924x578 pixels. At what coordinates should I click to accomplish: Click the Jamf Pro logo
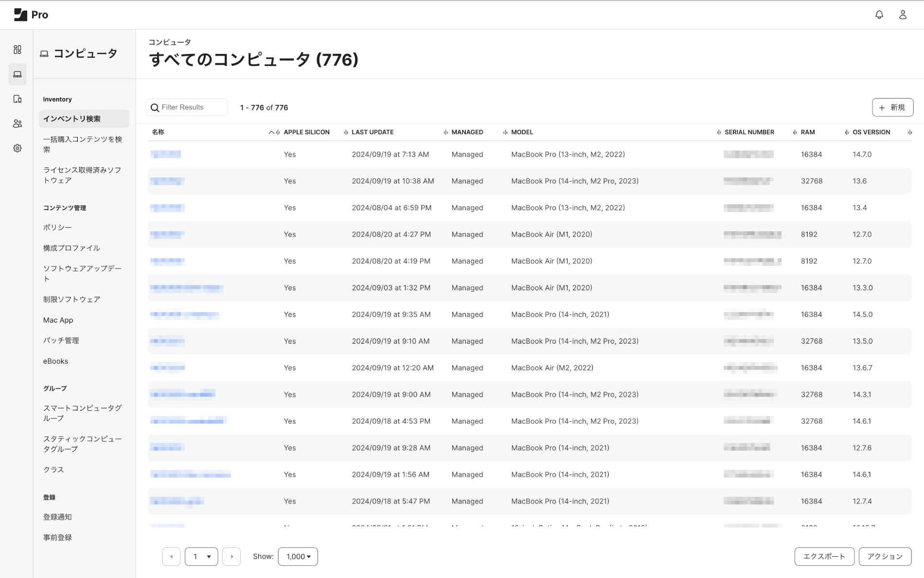pyautogui.click(x=31, y=15)
